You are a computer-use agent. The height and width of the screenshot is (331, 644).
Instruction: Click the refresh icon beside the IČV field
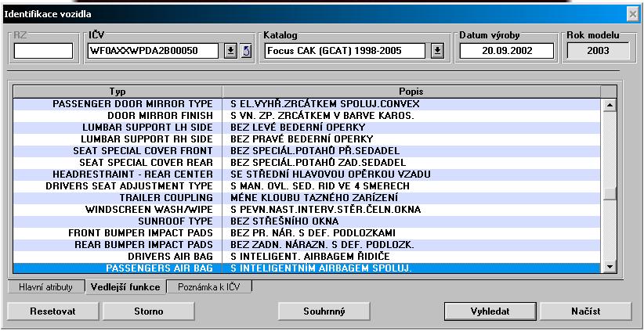244,52
